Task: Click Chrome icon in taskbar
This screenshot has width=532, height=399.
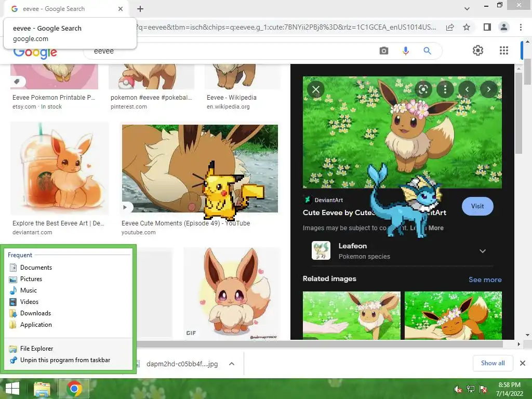Action: (74, 389)
